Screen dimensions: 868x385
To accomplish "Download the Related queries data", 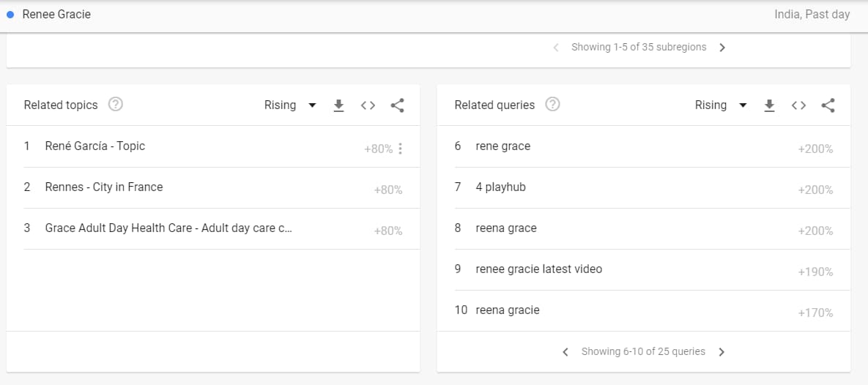I will coord(769,105).
